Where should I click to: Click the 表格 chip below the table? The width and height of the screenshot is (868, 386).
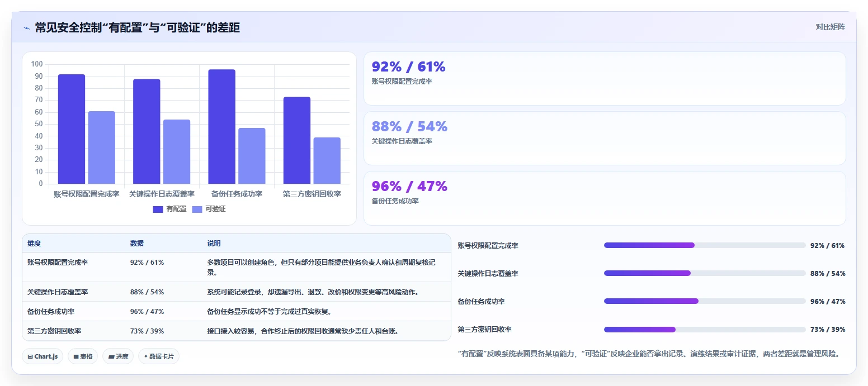[83, 356]
